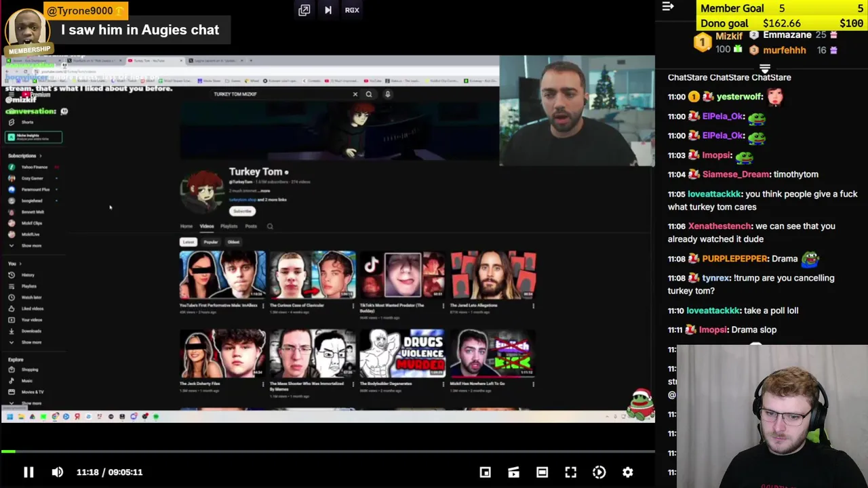Open Mizkif Clips subscription

32,223
